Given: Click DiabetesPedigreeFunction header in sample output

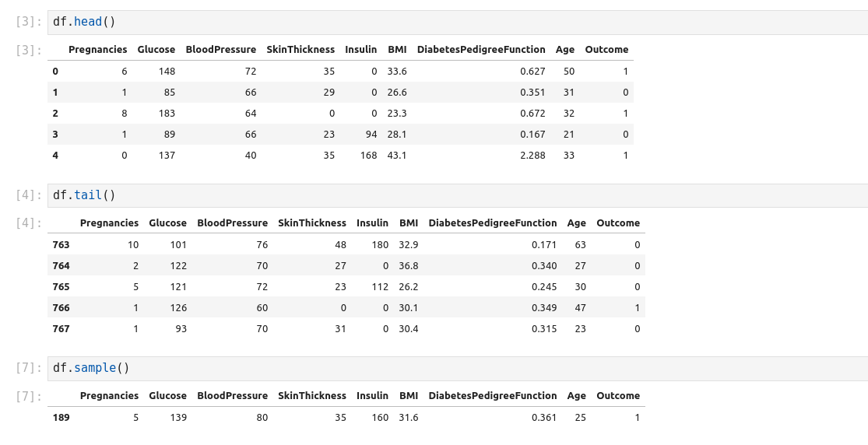Looking at the screenshot, I should (x=492, y=396).
